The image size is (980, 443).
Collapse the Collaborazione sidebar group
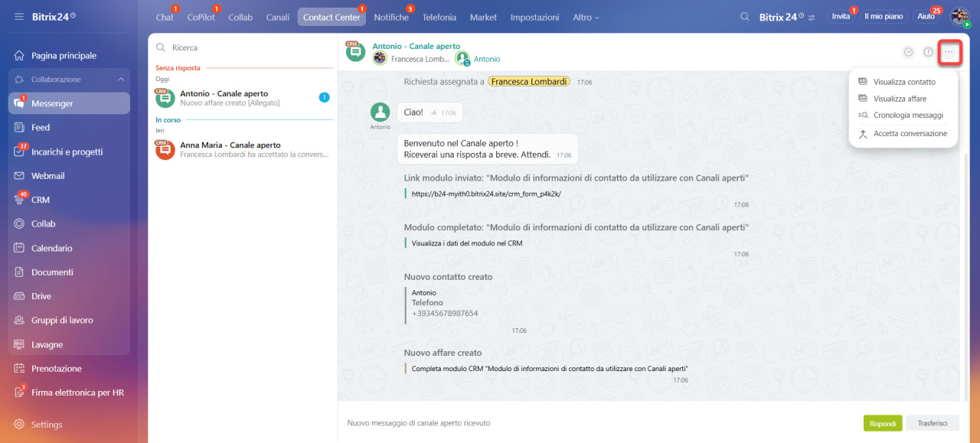tap(121, 80)
